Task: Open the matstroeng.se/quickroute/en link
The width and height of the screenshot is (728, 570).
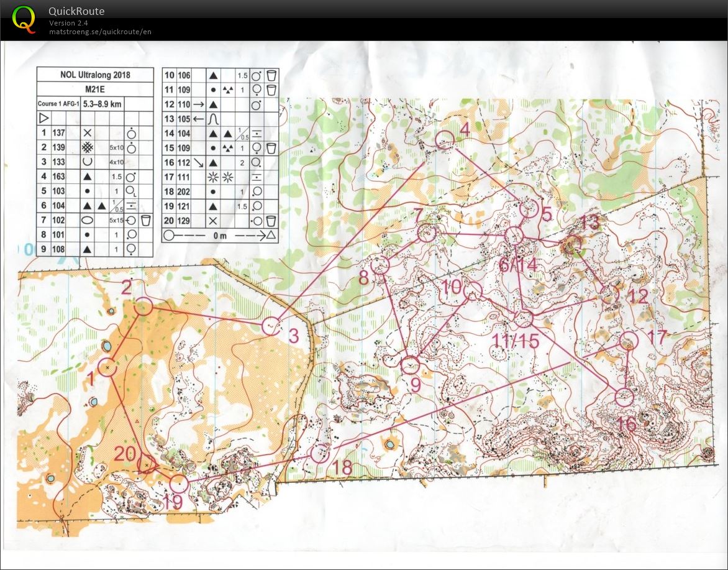Action: [100, 32]
